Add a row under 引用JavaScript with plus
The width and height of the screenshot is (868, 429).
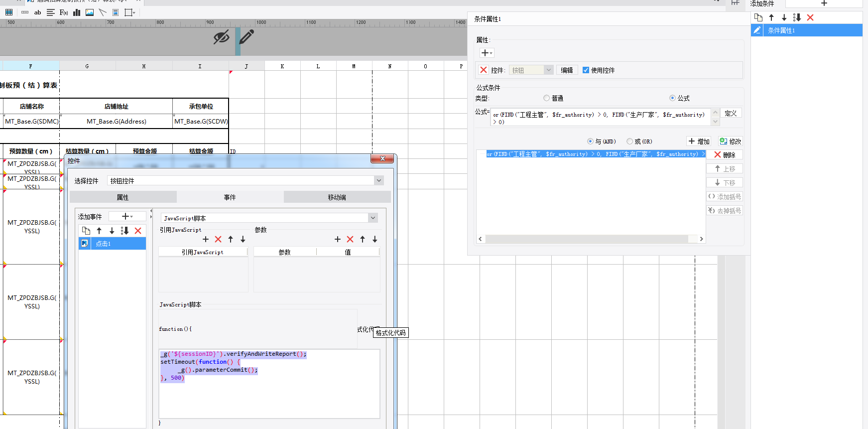click(206, 239)
